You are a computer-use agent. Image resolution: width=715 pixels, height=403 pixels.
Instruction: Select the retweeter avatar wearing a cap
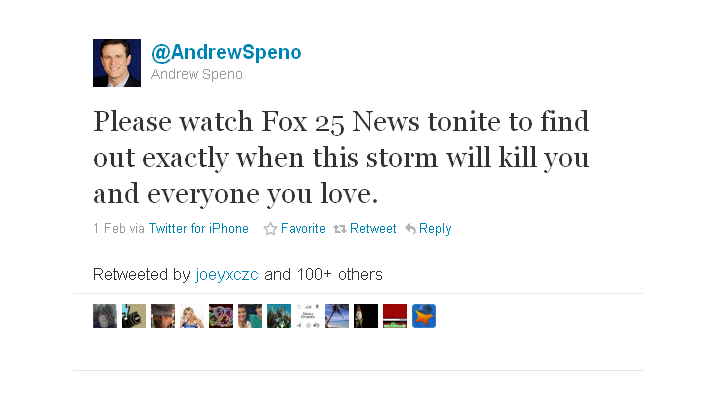pos(163,316)
